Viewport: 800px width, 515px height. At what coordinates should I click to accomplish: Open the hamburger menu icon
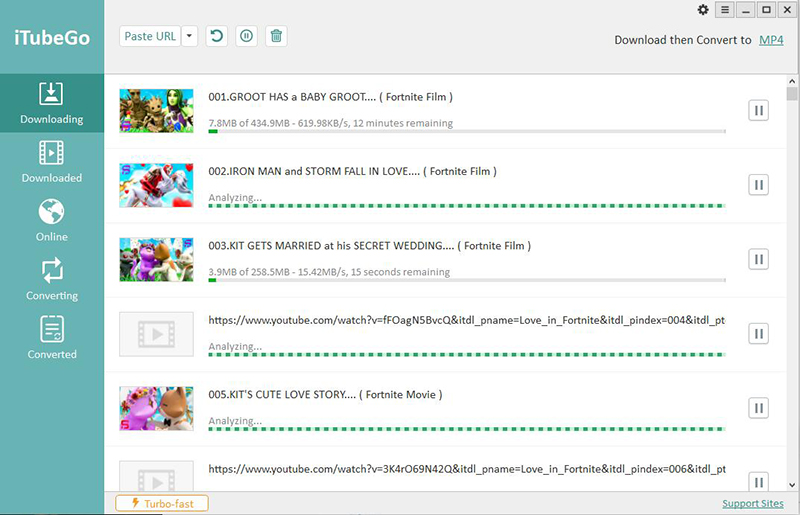725,10
